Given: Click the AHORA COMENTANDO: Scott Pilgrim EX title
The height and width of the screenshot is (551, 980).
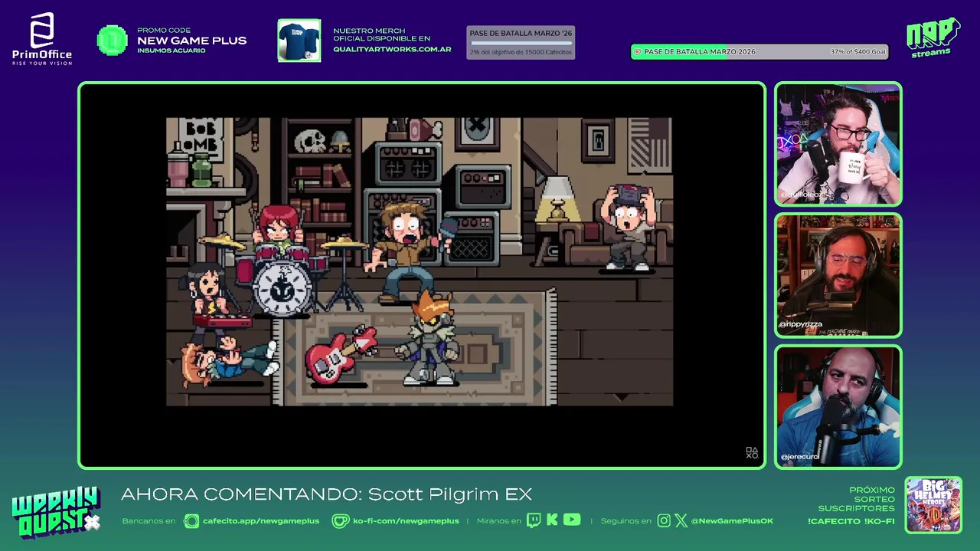Looking at the screenshot, I should click(x=326, y=494).
